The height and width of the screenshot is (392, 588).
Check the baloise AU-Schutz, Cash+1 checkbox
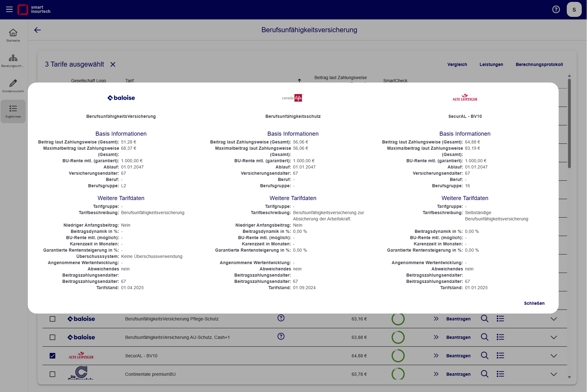[x=52, y=337]
